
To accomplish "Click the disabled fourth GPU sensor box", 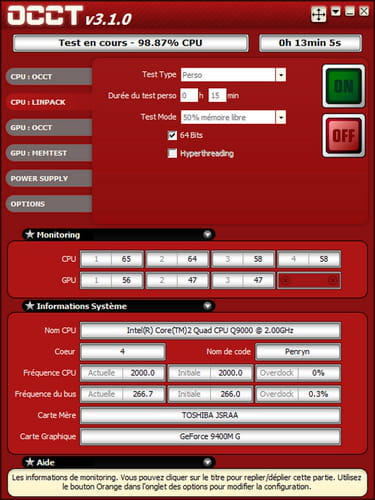I will 309,280.
